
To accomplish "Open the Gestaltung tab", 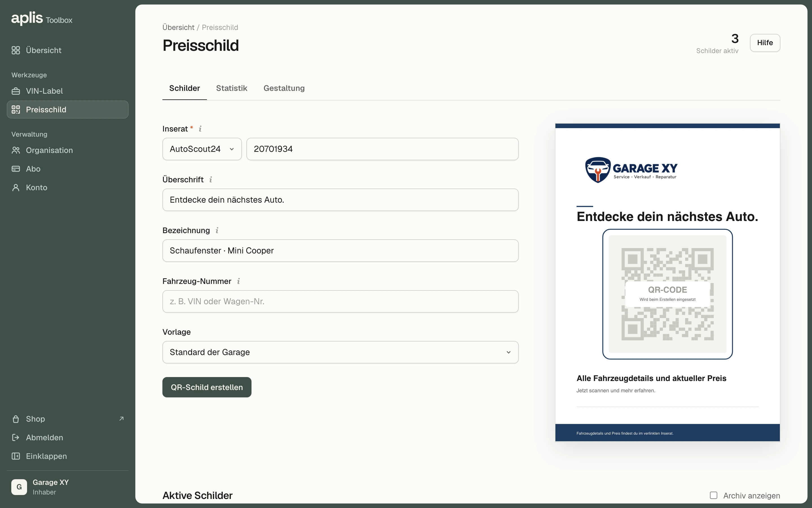I will pos(284,88).
